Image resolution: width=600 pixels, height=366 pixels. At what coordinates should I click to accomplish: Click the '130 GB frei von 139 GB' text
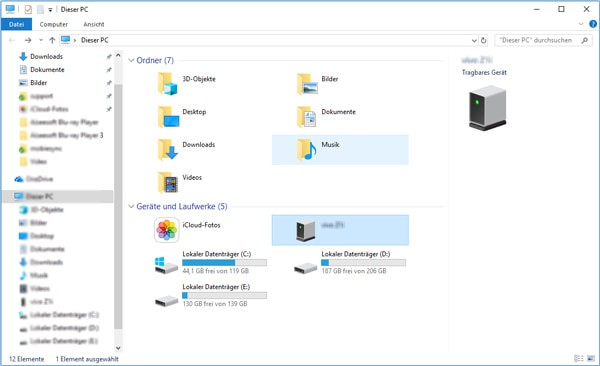click(215, 304)
